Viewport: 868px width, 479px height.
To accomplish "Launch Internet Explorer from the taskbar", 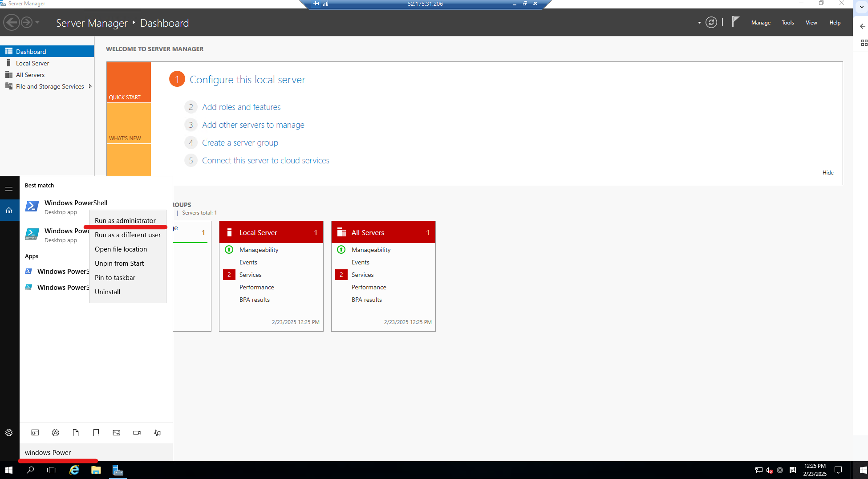I will (74, 470).
